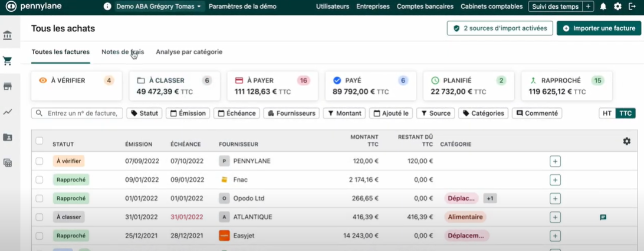Switch amounts to HT
Viewport: 644px width, 251px height.
[607, 113]
